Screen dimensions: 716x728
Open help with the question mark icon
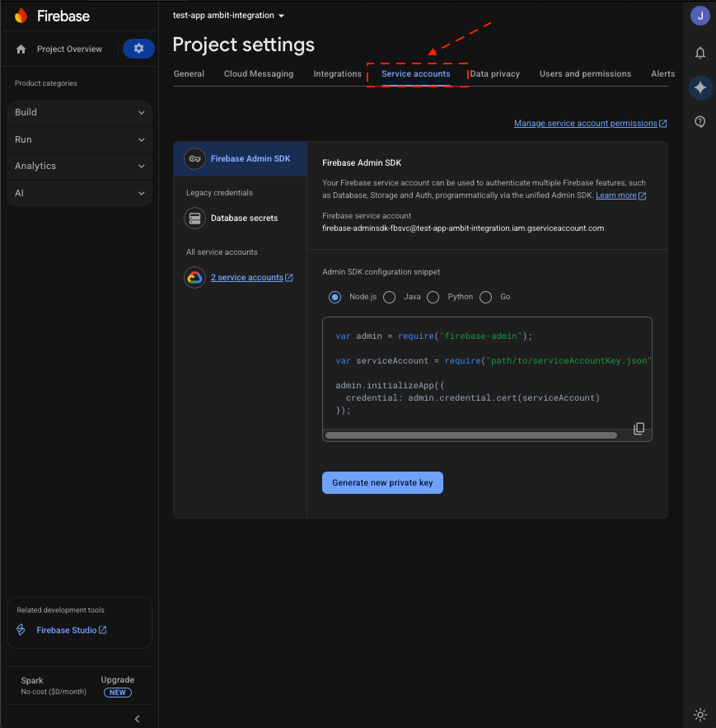pyautogui.click(x=700, y=121)
